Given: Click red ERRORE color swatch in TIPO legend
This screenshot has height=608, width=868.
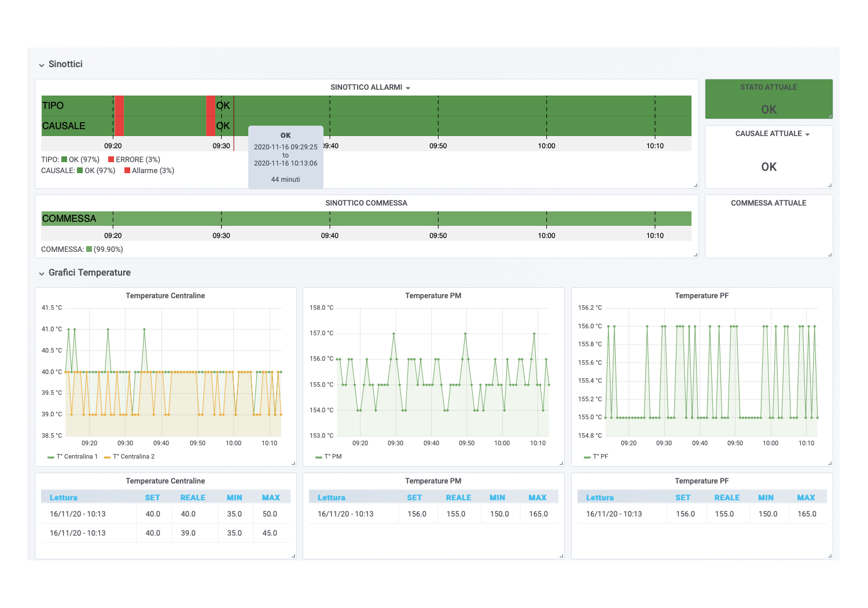Looking at the screenshot, I should [111, 160].
